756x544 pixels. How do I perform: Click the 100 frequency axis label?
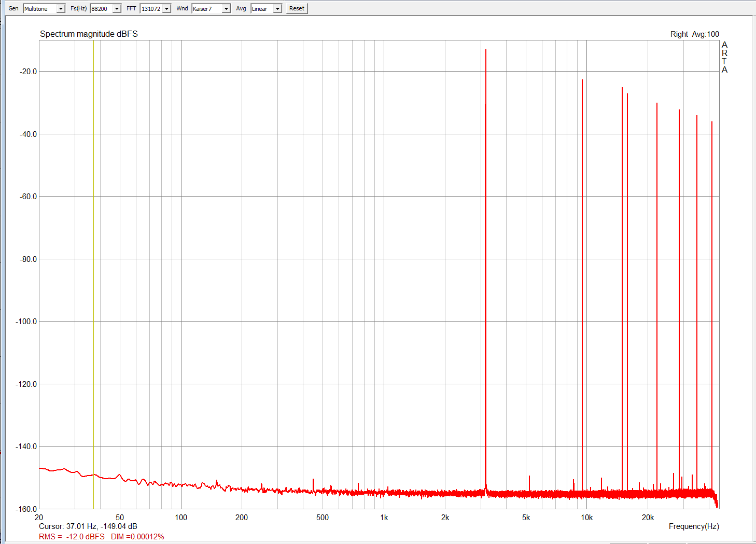click(181, 517)
